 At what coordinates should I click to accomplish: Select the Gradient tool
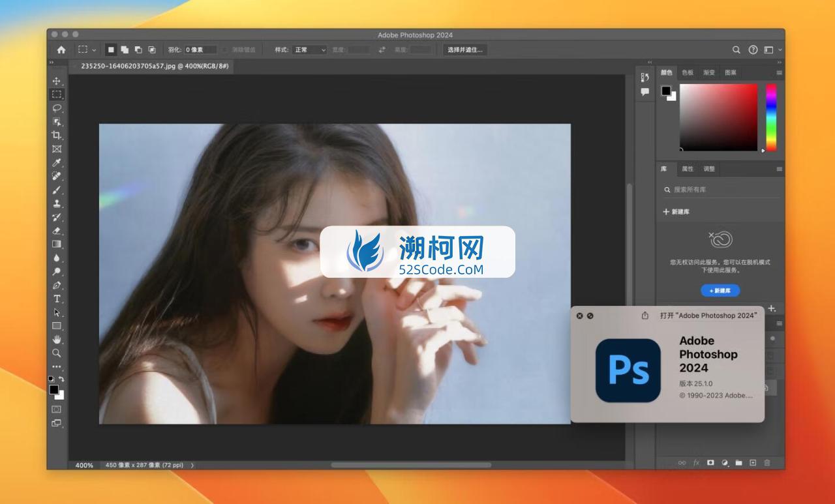[57, 244]
